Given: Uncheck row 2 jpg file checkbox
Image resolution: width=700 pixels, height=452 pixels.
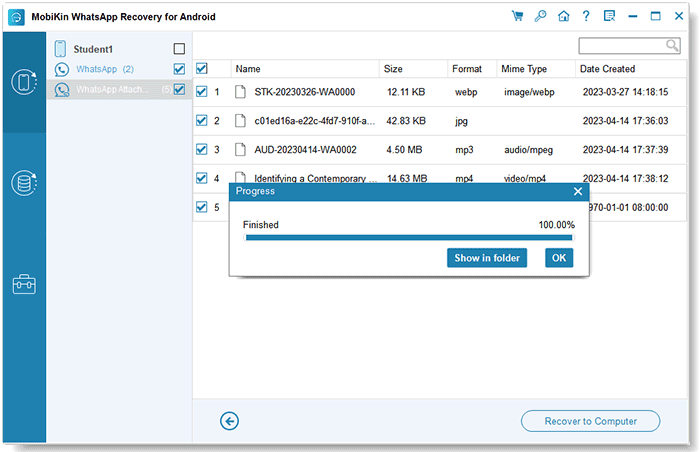Looking at the screenshot, I should click(202, 121).
